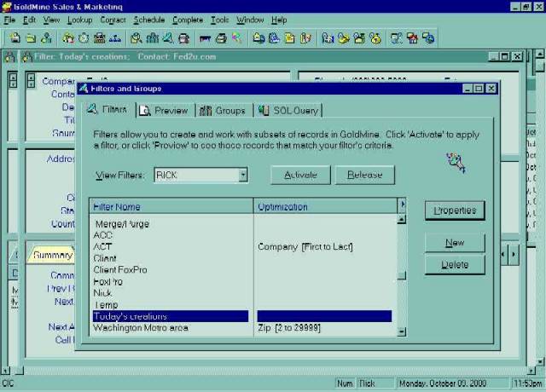Open the Contact menu
546x392 pixels.
point(113,20)
